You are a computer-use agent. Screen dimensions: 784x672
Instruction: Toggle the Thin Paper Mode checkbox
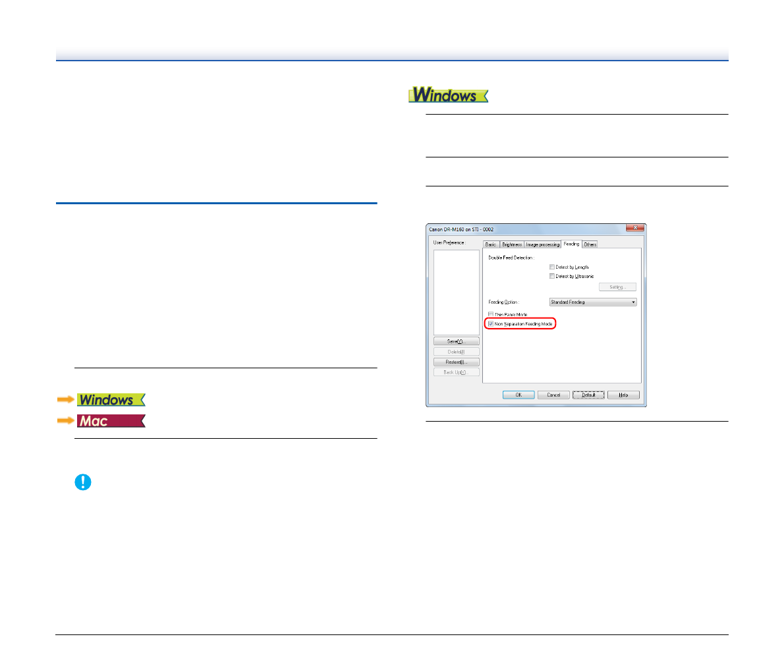tap(491, 314)
